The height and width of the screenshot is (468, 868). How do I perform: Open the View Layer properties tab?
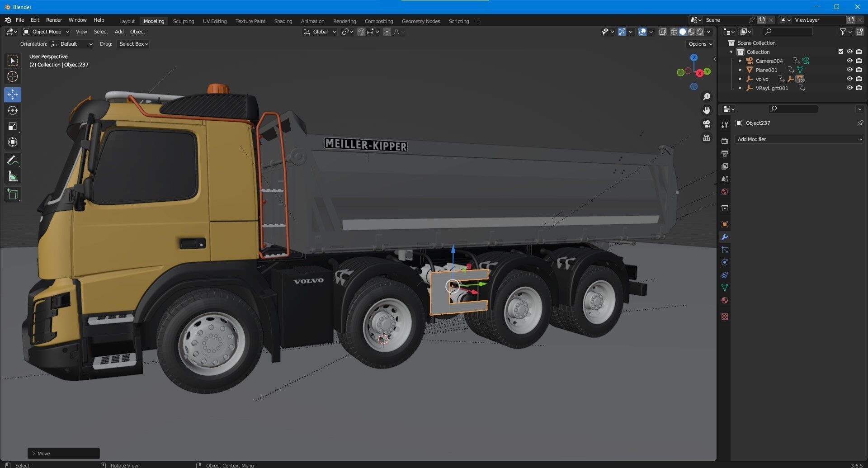click(725, 166)
